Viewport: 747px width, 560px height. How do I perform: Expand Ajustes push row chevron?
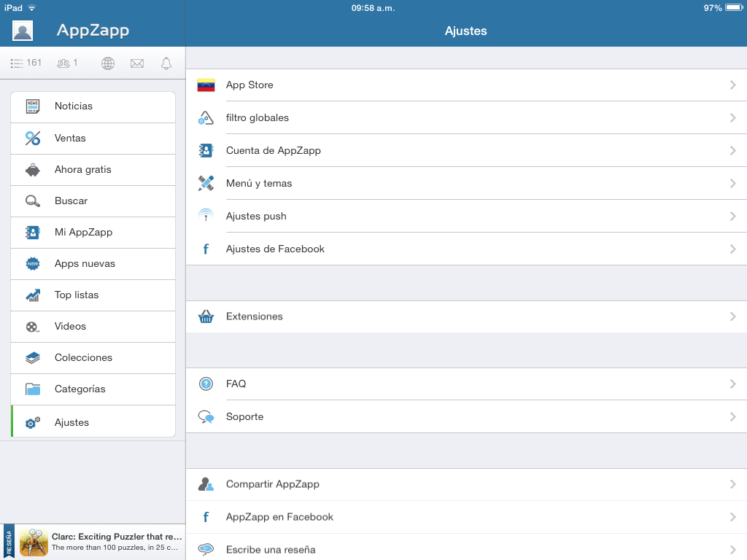(x=732, y=217)
